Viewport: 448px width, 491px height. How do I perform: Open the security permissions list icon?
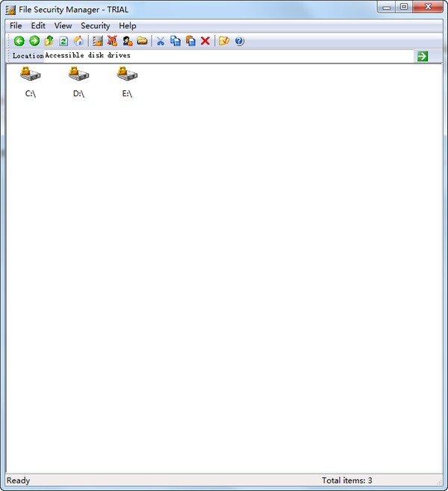pos(97,41)
